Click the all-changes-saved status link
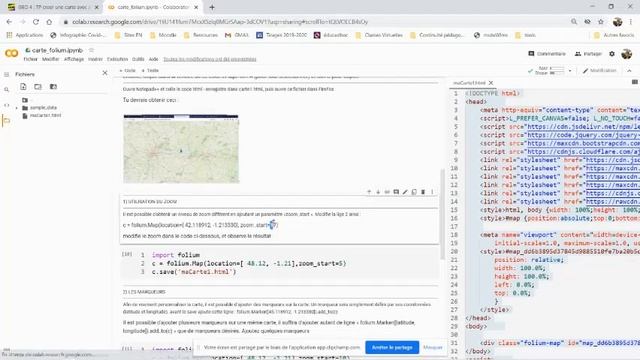 210,59
